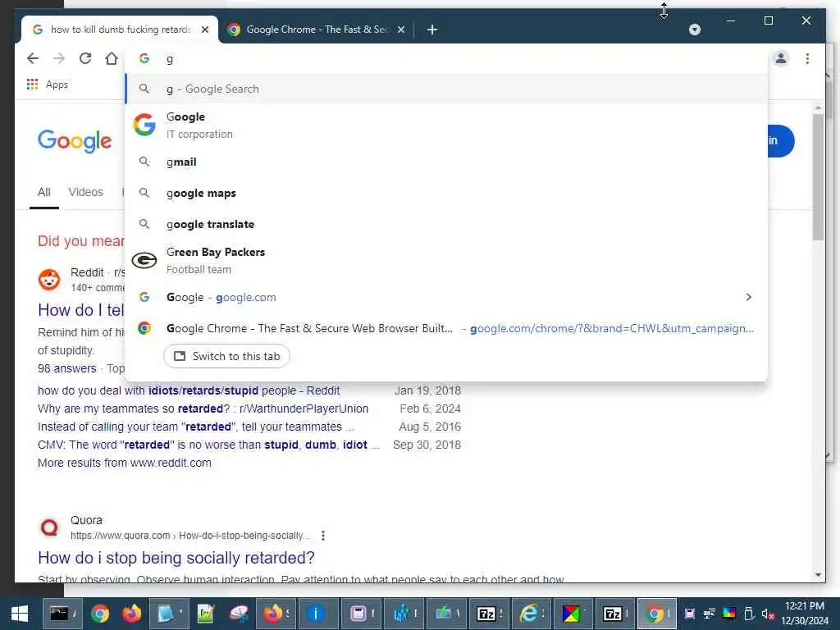Open the 7-Zip taskbar icon left of Internet Explorer
Screen dimensions: 840x630
point(487,614)
